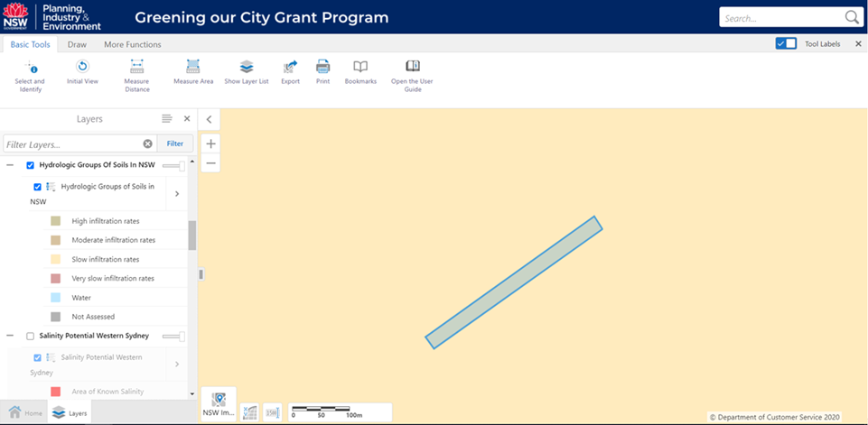Activate the Measure Distance tool
The image size is (868, 425).
(136, 77)
